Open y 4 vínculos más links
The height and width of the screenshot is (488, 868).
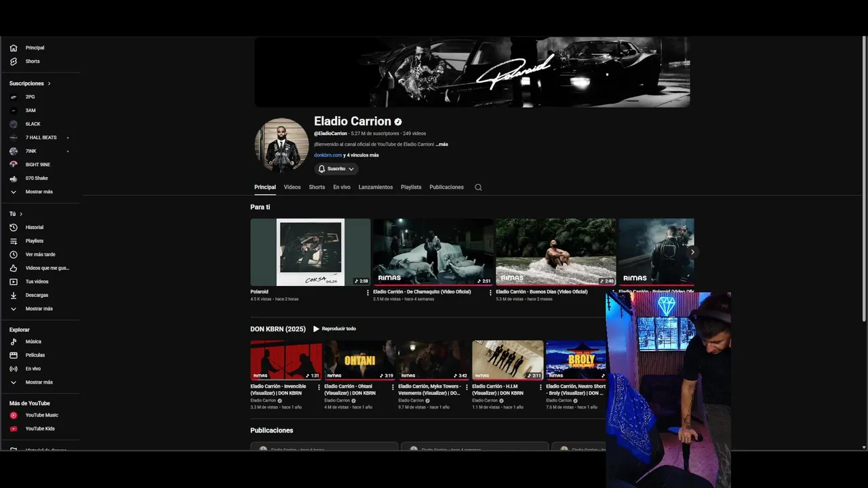(x=361, y=155)
